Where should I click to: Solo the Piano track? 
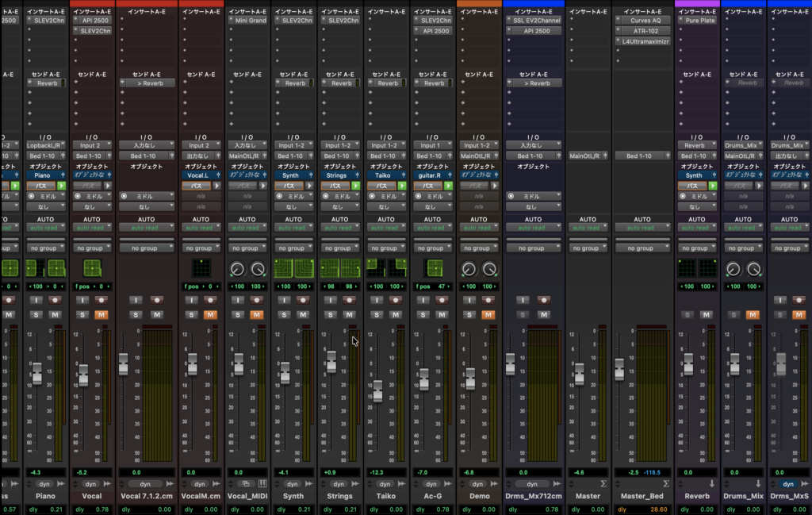[x=36, y=315]
